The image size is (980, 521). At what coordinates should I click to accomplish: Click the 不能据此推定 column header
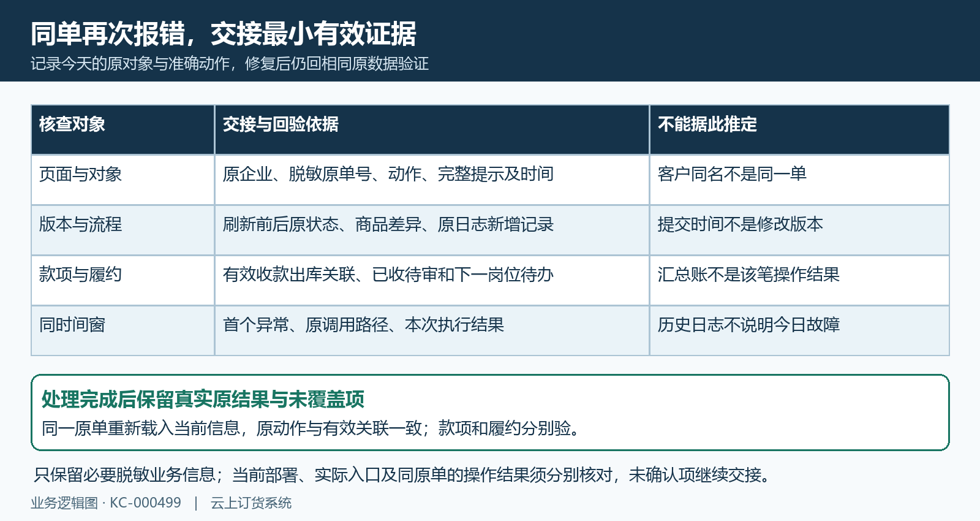coord(799,130)
